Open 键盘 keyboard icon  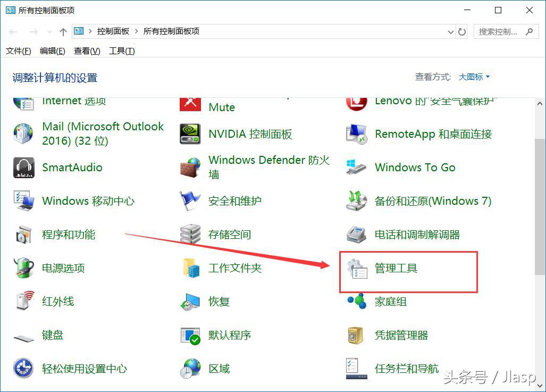click(x=24, y=338)
